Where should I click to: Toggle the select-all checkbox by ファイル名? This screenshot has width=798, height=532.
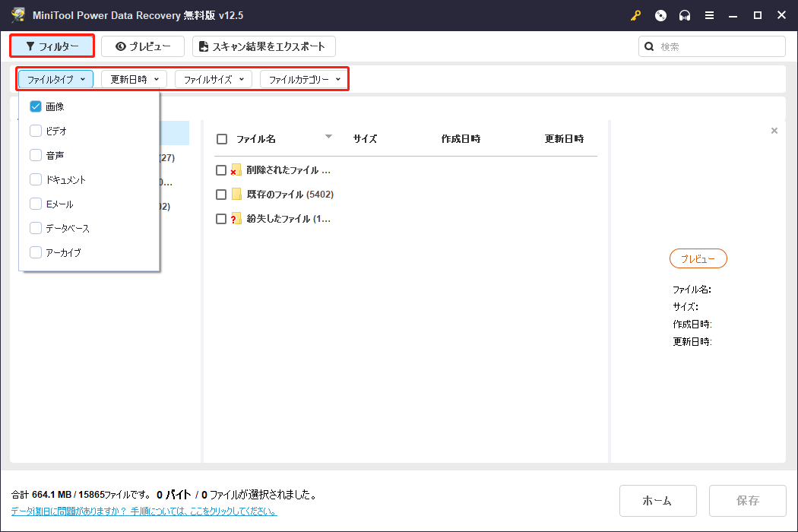pos(222,139)
